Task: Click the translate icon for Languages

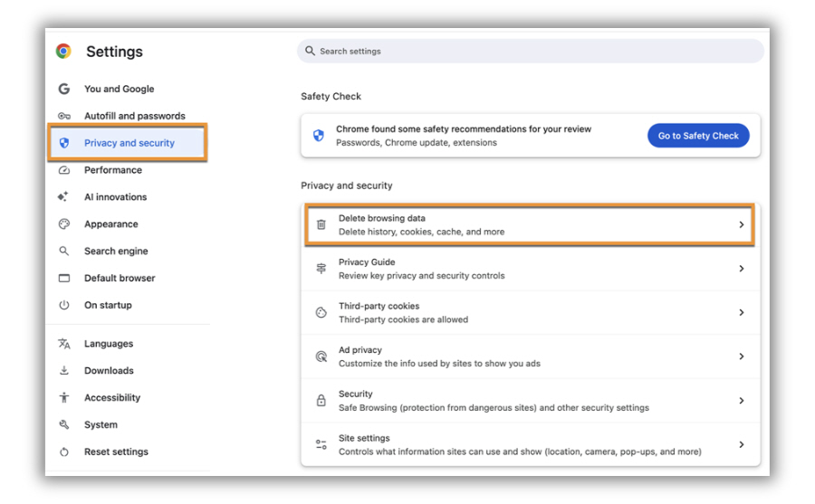Action: point(64,344)
